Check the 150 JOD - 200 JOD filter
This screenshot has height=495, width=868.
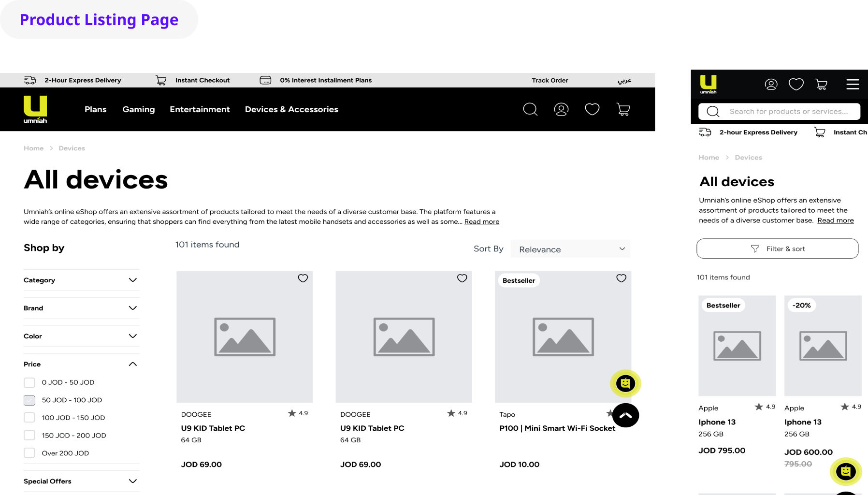(x=29, y=436)
